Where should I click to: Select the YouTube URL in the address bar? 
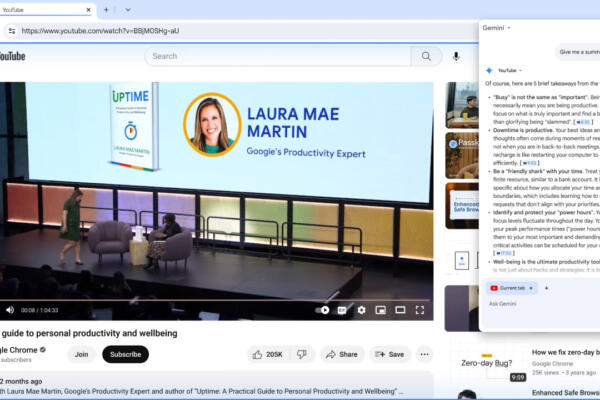[100, 31]
